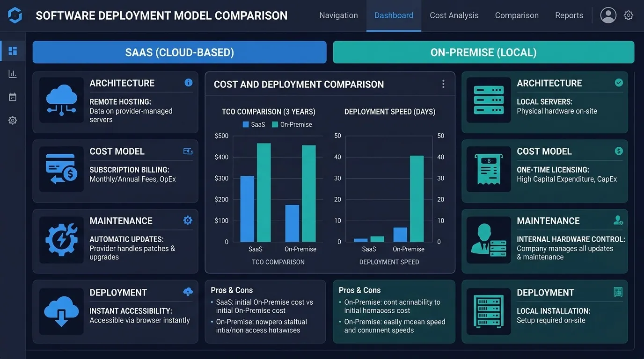Click the "TCO COMPARISON (3 YEARS)" chart title
The image size is (644, 359).
[x=269, y=112]
